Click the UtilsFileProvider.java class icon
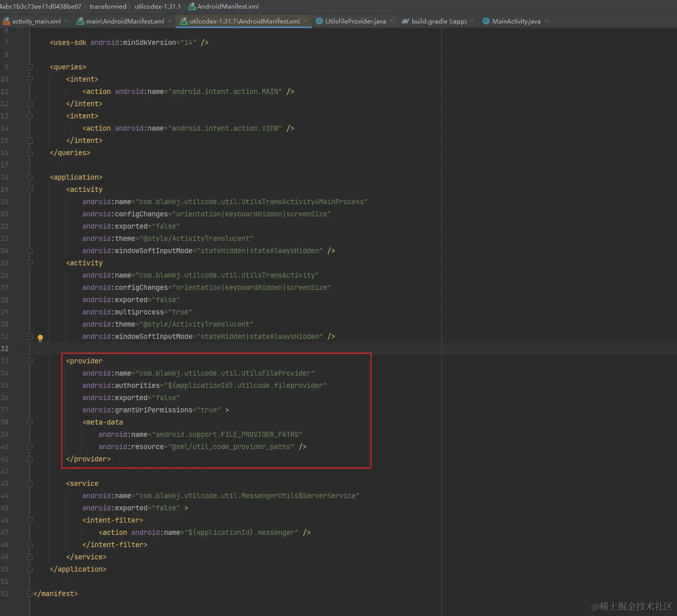The width and height of the screenshot is (677, 616). [319, 21]
